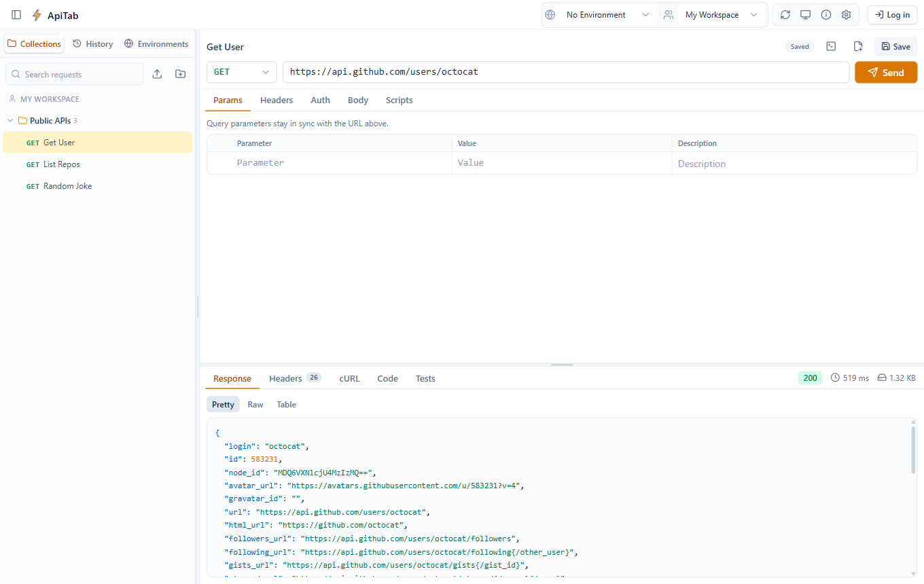This screenshot has width=924, height=584.
Task: Switch response view to Table
Action: [x=286, y=405]
